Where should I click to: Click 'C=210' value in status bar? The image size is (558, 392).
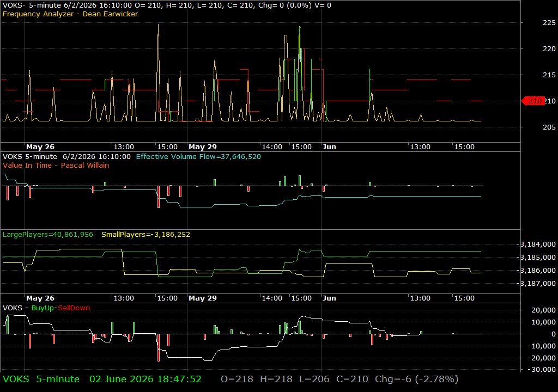click(352, 379)
